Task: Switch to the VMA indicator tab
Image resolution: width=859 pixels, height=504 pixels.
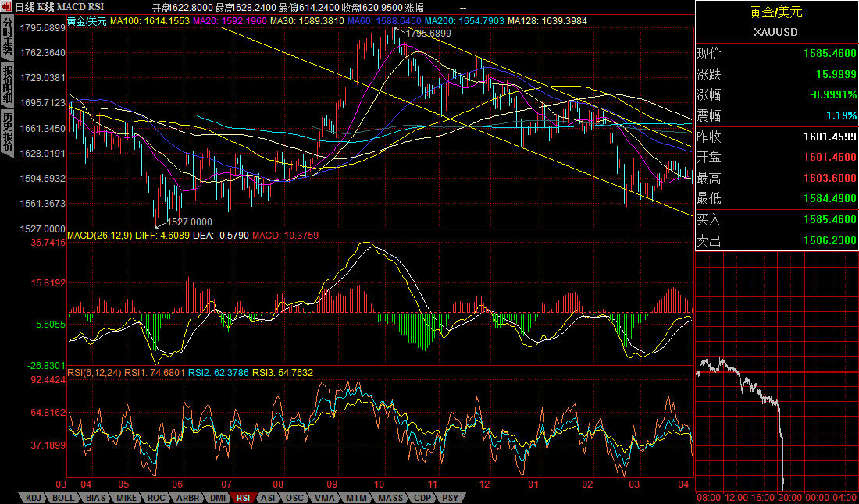Action: coord(324,498)
